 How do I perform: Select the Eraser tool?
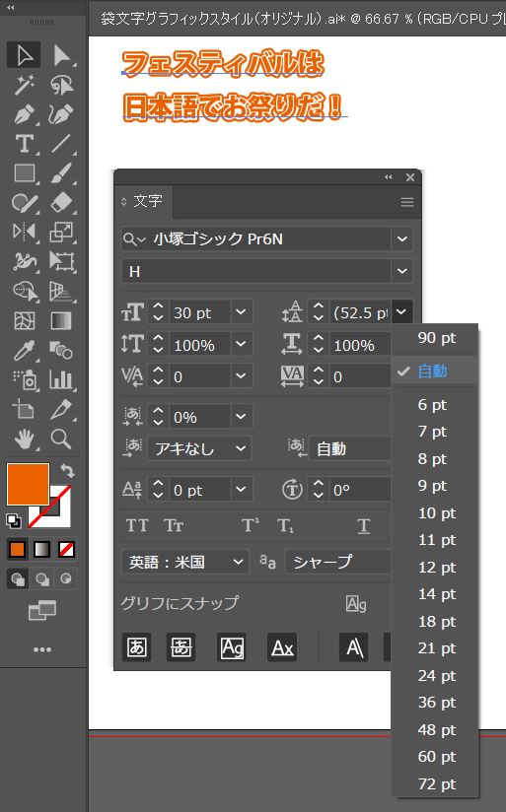[61, 202]
